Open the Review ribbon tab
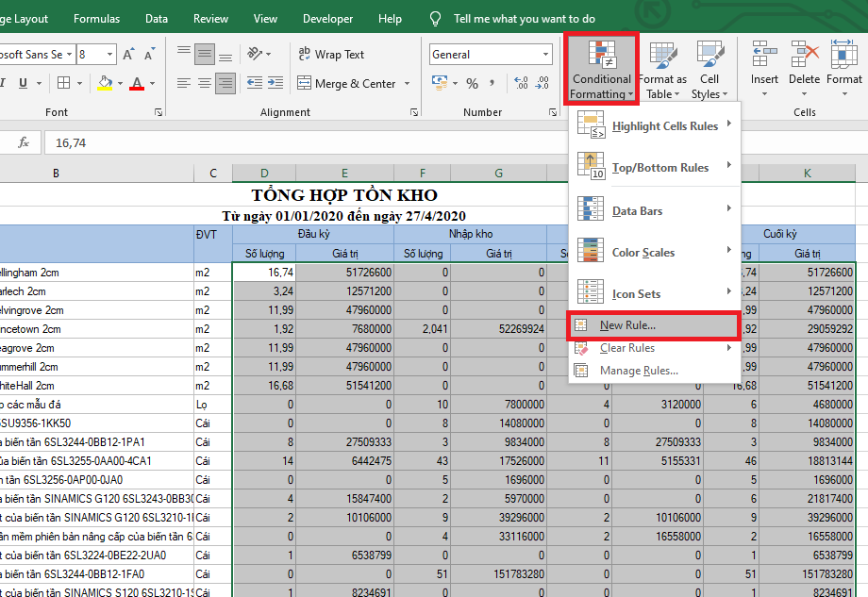This screenshot has width=868, height=597. point(210,19)
